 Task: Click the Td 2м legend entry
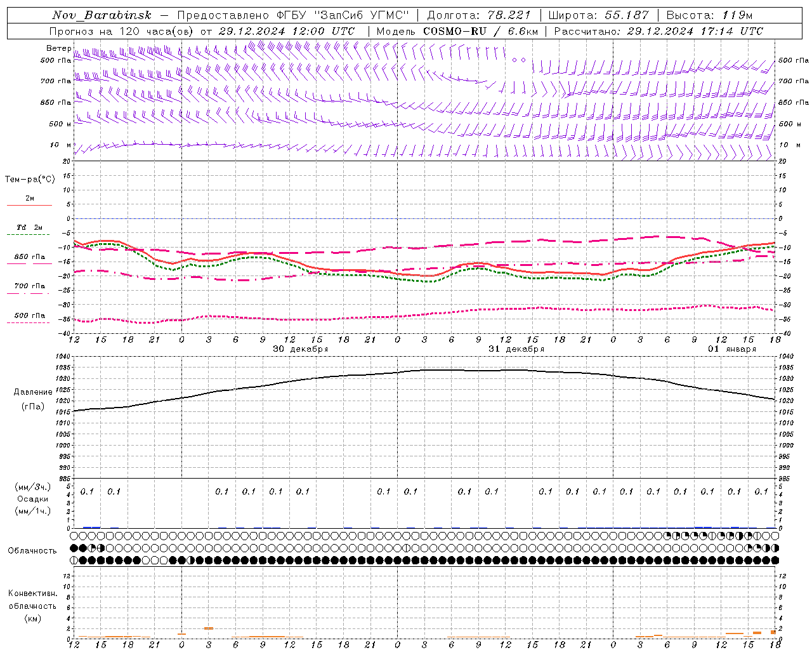29,227
